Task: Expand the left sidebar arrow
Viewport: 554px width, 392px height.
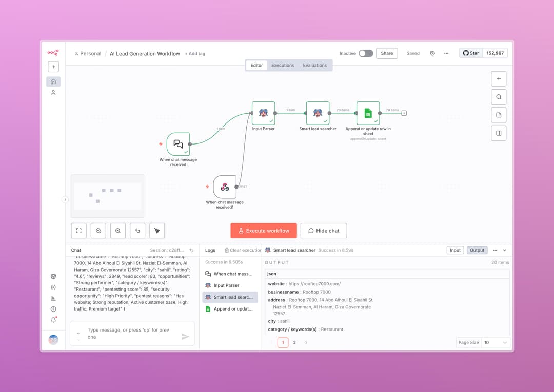Action: 65,200
